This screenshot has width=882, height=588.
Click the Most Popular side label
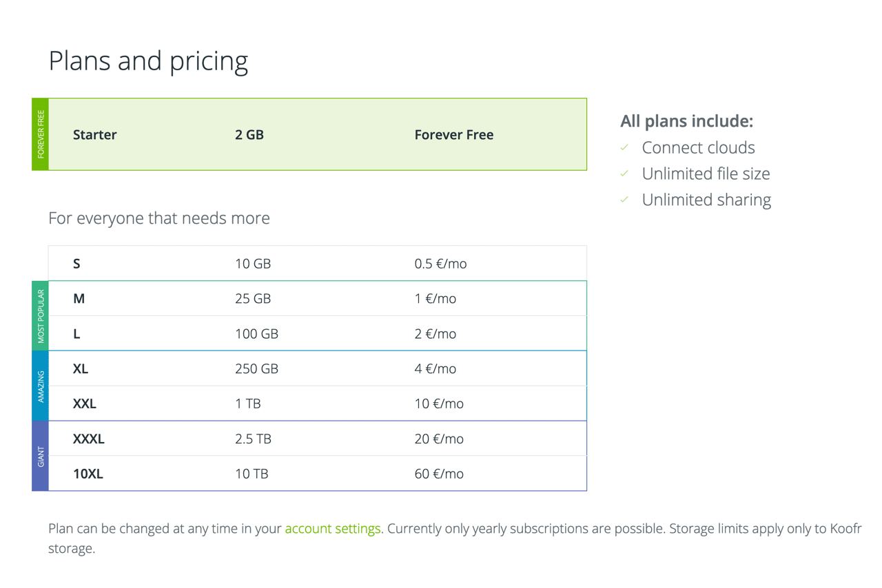41,316
